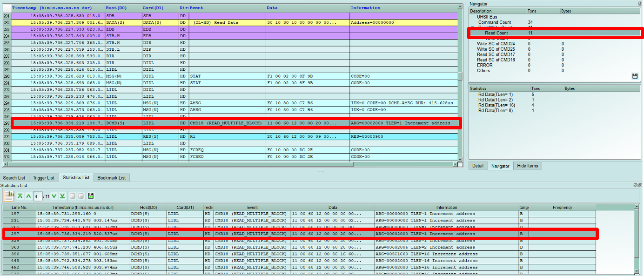The height and width of the screenshot is (276, 644).
Task: Open the Trigger List tab
Action: click(44, 178)
